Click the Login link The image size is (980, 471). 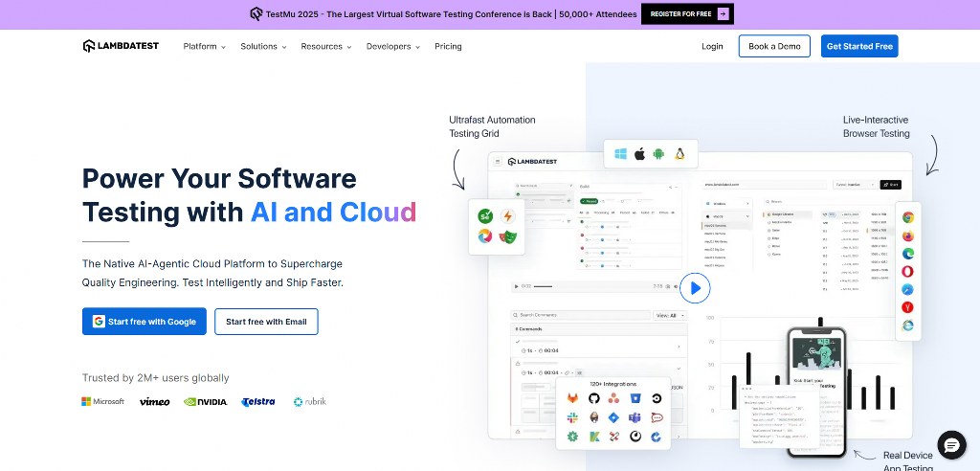[712, 46]
